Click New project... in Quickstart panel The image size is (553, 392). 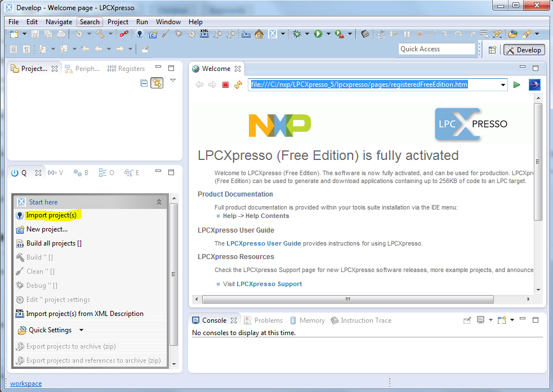point(47,229)
